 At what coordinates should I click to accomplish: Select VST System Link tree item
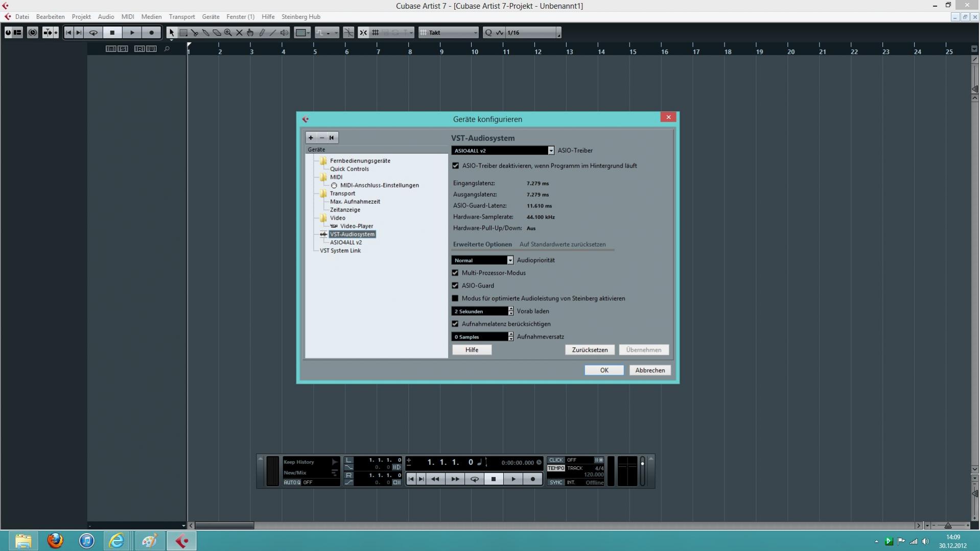coord(340,251)
